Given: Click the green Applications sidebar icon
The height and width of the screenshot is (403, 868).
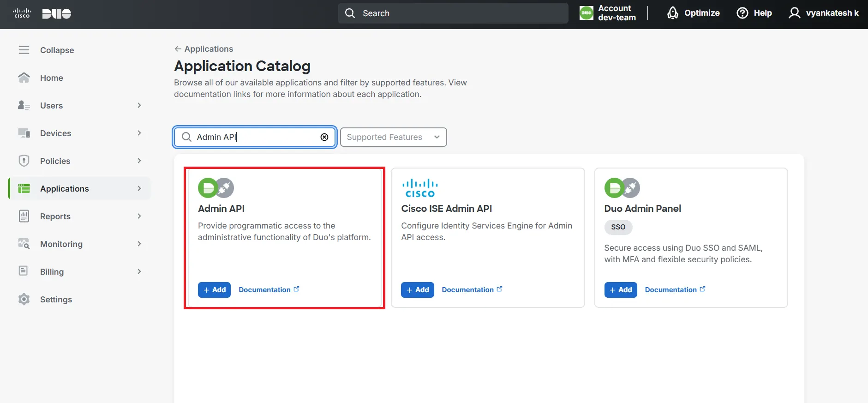Looking at the screenshot, I should 24,188.
